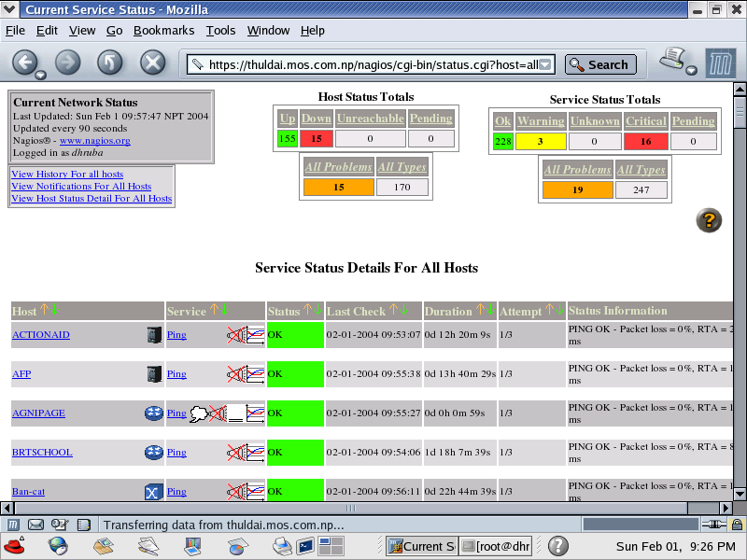Click the Ban-cat notifications disabled icon
This screenshot has height=560, width=747.
click(x=236, y=492)
